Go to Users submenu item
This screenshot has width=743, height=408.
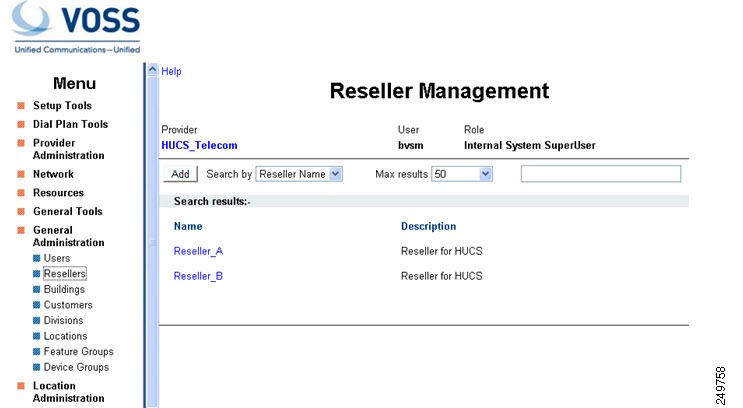(x=57, y=258)
